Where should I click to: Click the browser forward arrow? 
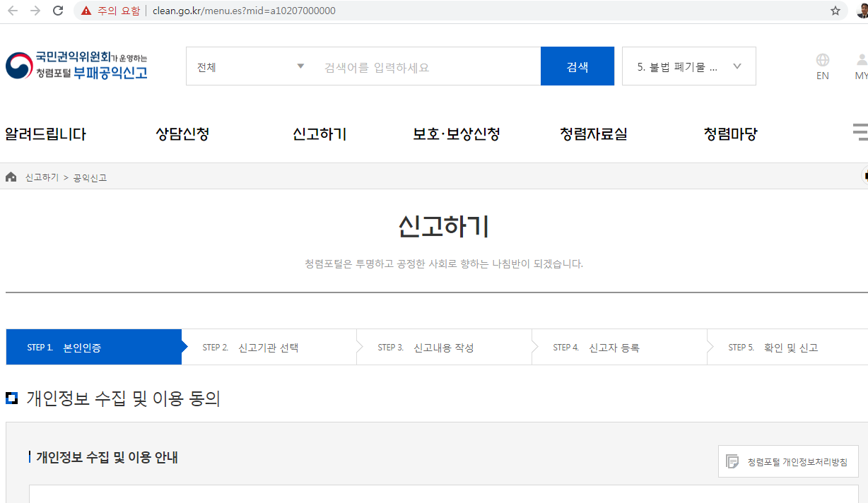(x=35, y=11)
